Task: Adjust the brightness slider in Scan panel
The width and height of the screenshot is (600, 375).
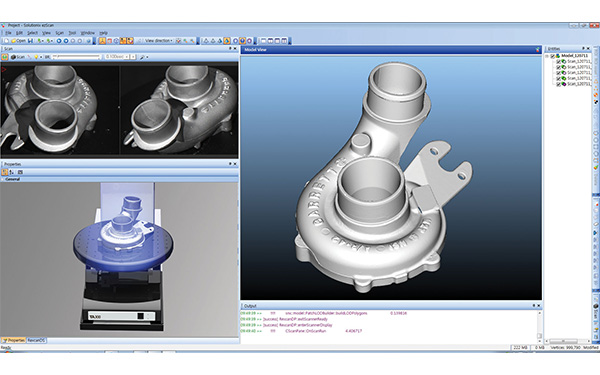Action: coord(76,57)
